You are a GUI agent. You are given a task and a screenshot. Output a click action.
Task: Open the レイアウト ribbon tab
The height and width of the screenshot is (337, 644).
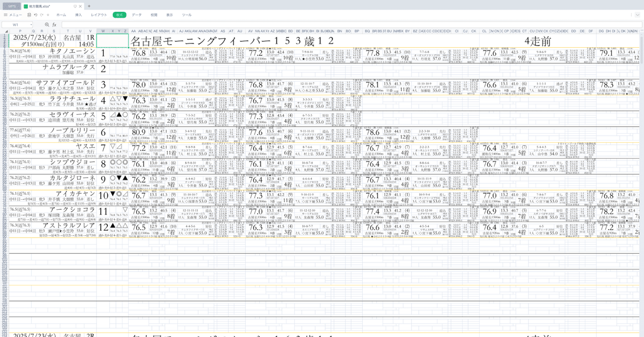[99, 15]
